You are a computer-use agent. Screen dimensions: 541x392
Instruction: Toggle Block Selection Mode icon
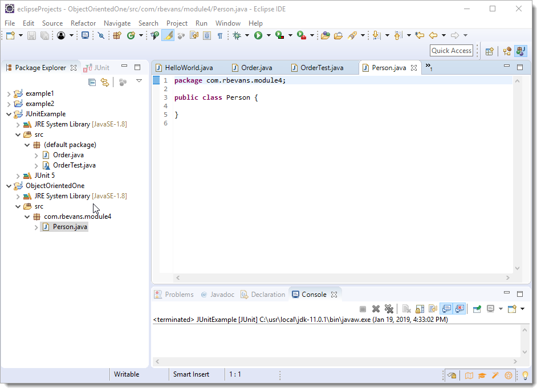tap(207, 35)
